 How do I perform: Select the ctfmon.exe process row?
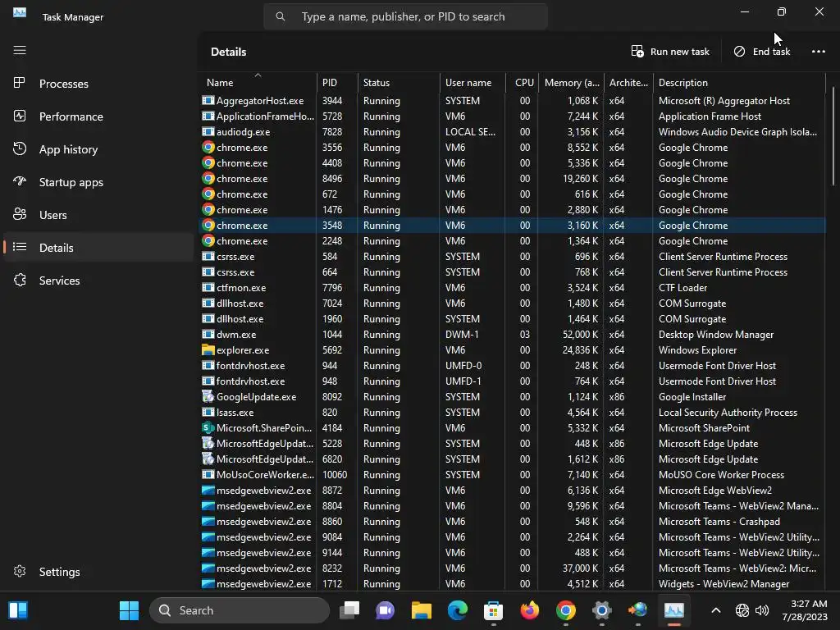512,288
